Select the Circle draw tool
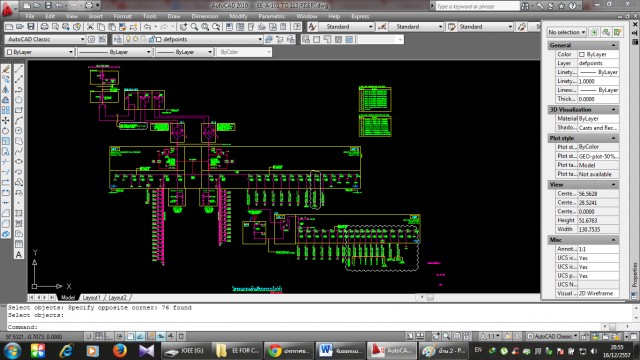640x360 pixels. click(19, 131)
